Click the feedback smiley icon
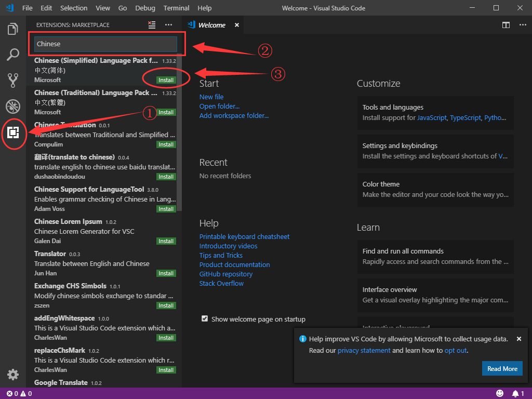 click(x=500, y=393)
